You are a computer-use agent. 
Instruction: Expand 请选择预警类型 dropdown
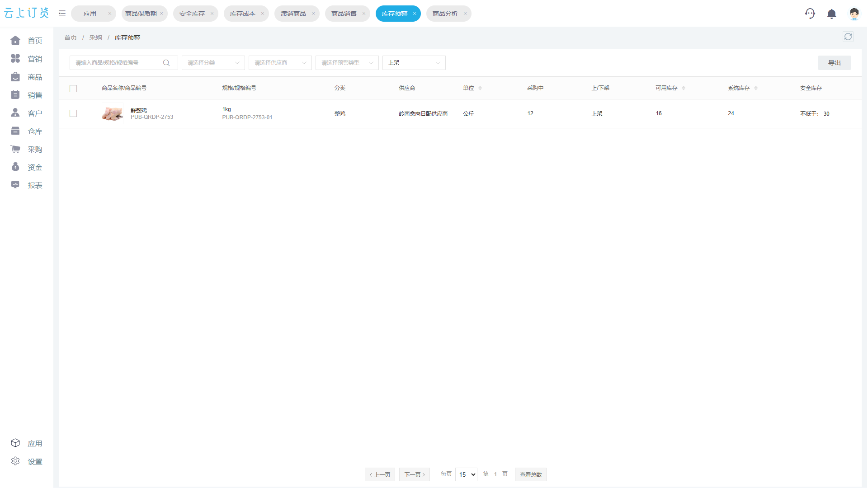(347, 63)
